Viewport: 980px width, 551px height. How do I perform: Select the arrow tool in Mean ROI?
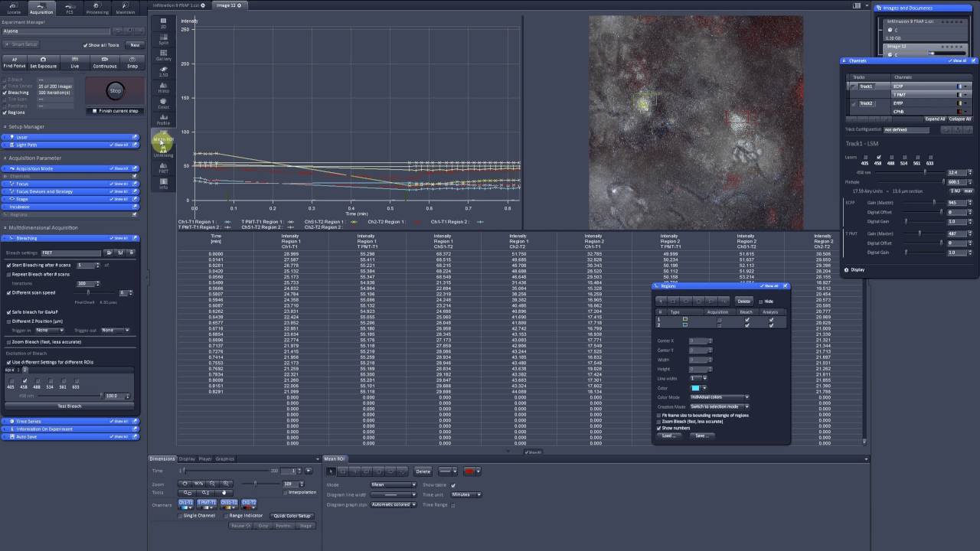pyautogui.click(x=332, y=471)
